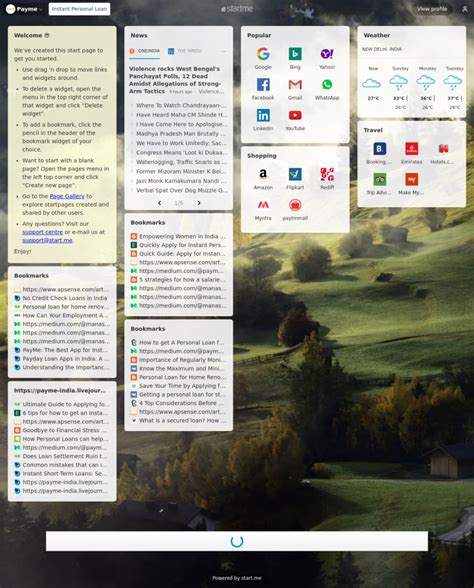Click the Payme avatar icon

10,9
